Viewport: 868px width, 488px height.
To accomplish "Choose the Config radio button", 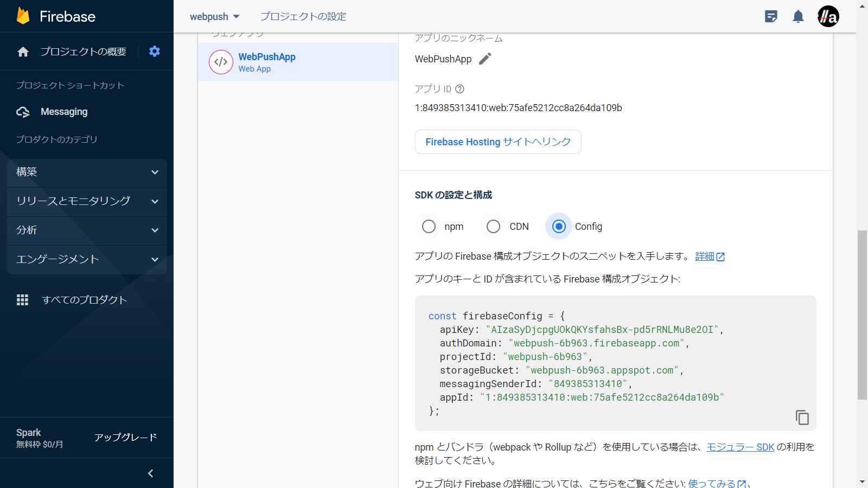I will click(x=559, y=227).
